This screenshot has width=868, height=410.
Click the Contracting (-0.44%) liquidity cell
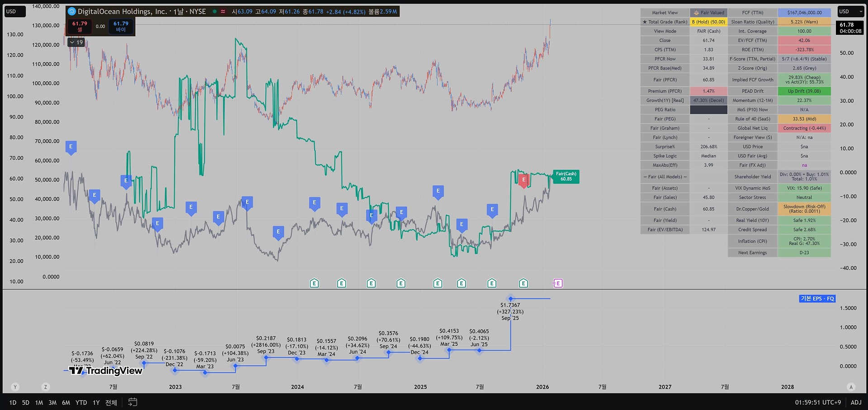[x=804, y=128]
